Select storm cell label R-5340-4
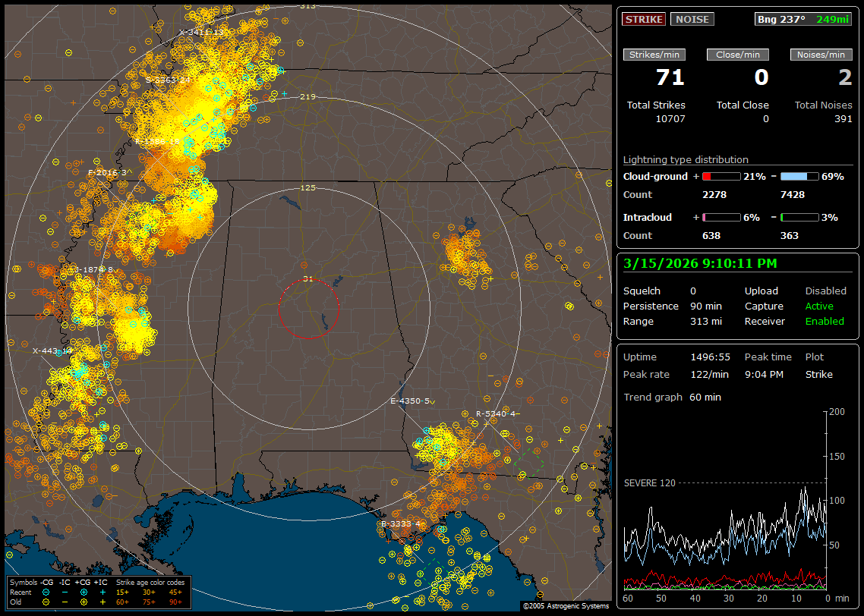This screenshot has width=864, height=616. click(x=496, y=413)
